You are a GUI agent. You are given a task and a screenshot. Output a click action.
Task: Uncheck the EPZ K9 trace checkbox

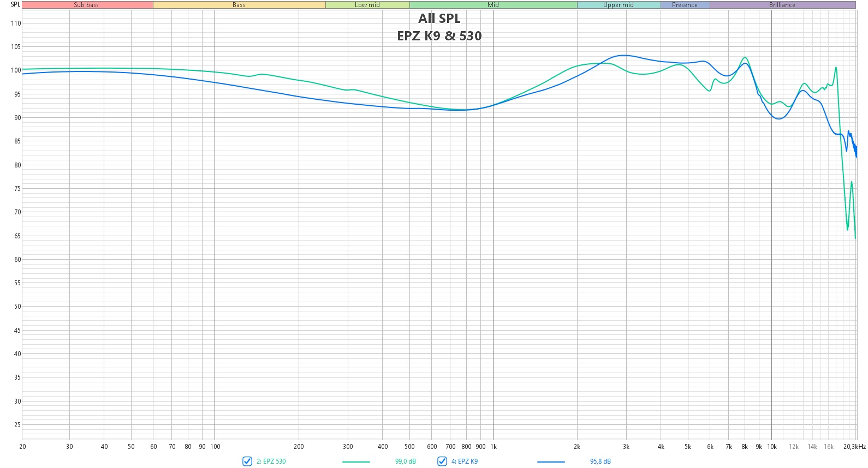pos(442,461)
